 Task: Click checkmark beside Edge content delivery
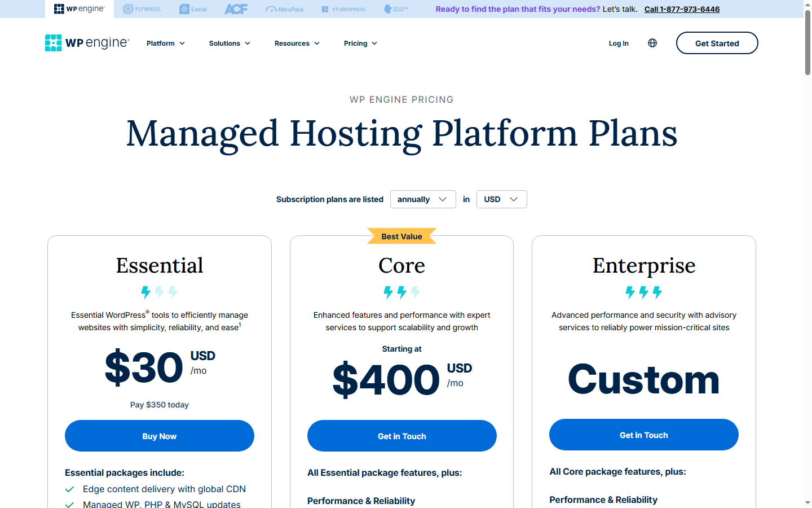click(x=70, y=489)
